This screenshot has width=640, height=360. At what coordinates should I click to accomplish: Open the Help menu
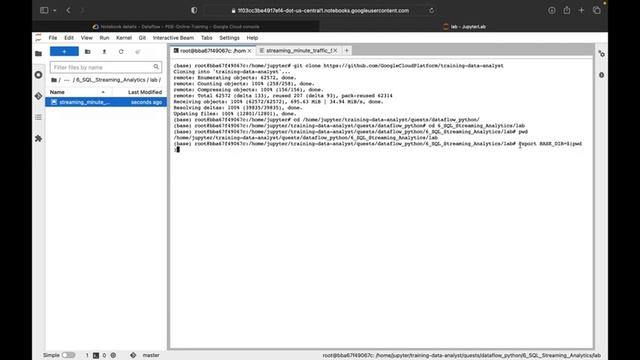click(x=252, y=38)
